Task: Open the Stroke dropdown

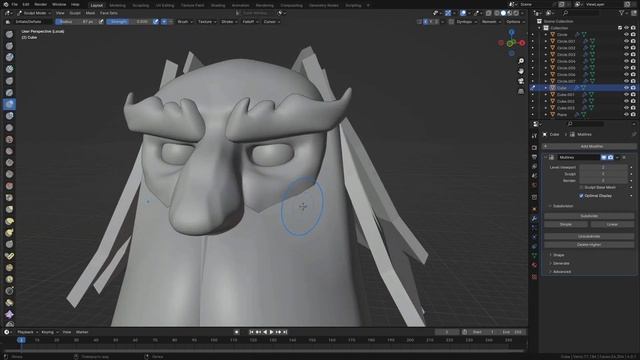Action: coord(229,22)
